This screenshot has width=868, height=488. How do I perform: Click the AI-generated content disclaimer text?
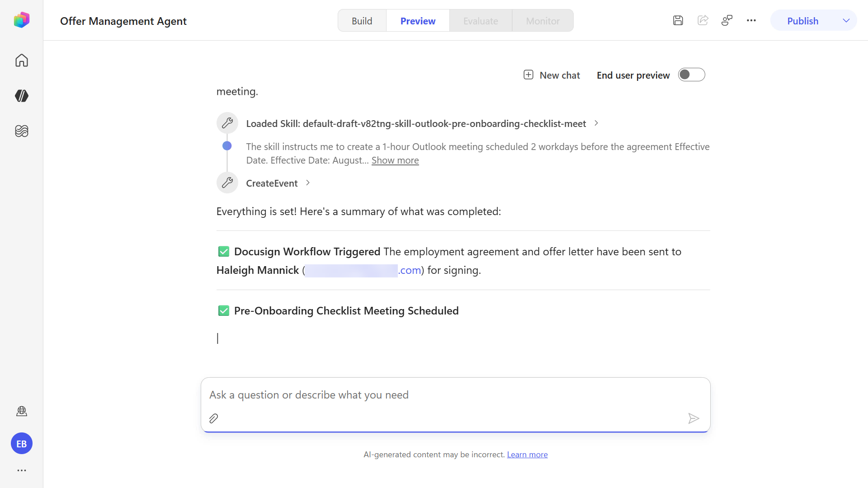coord(434,455)
